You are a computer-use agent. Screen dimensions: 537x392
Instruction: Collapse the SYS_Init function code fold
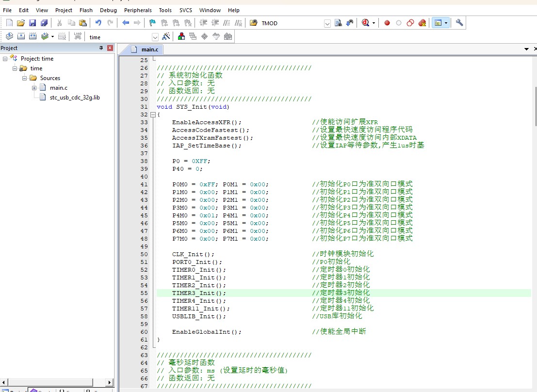pyautogui.click(x=153, y=115)
